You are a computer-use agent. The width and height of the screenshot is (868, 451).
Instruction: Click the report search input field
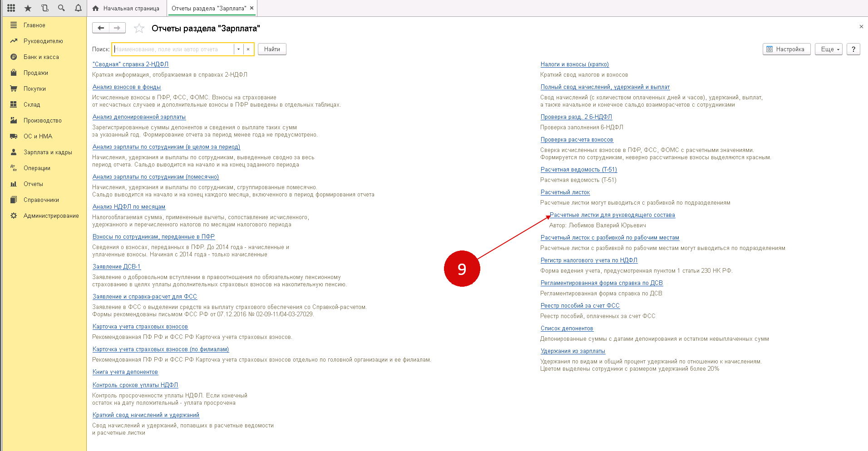[173, 49]
